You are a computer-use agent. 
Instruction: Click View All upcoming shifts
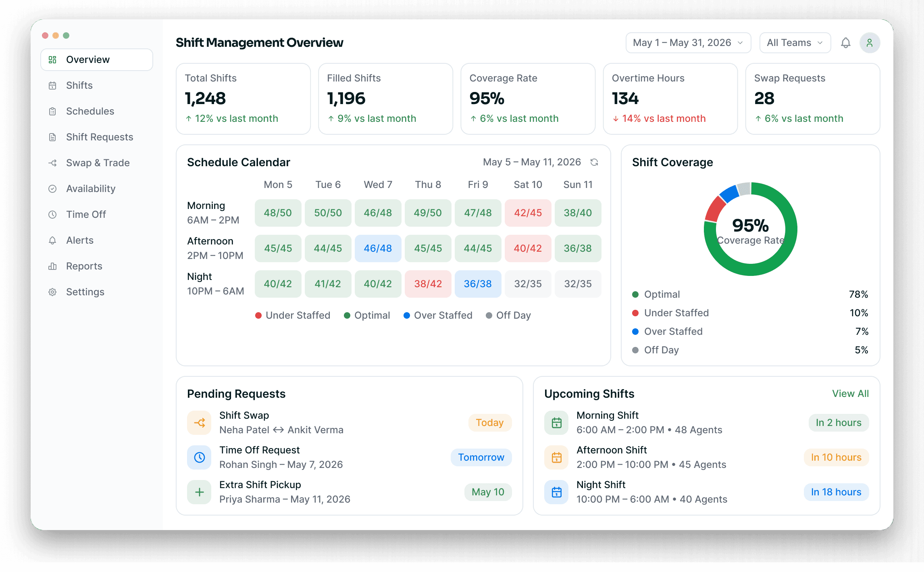click(850, 394)
